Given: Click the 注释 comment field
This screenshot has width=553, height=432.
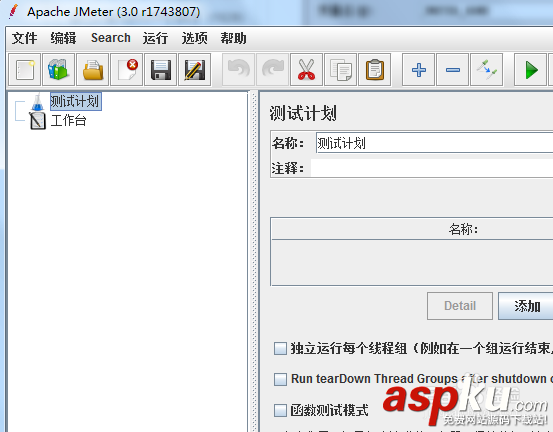Looking at the screenshot, I should [432, 168].
